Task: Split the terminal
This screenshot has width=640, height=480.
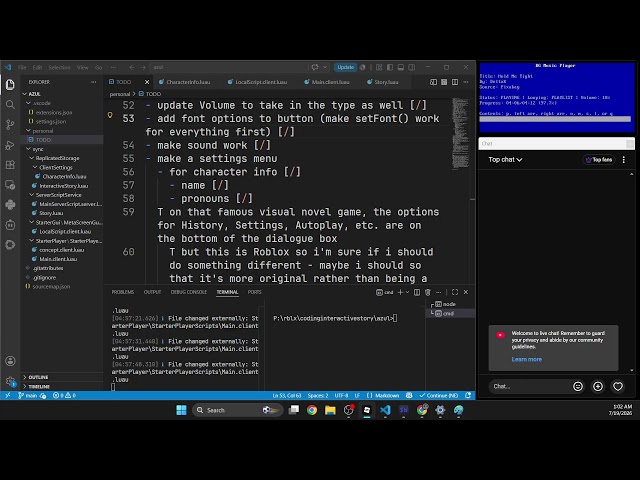Action: [x=417, y=292]
